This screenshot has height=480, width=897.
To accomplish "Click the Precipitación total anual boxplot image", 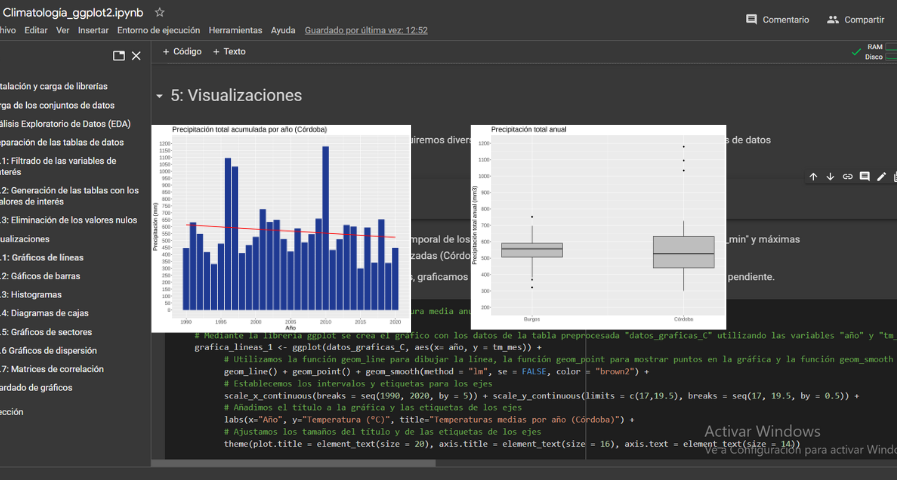I will click(598, 227).
